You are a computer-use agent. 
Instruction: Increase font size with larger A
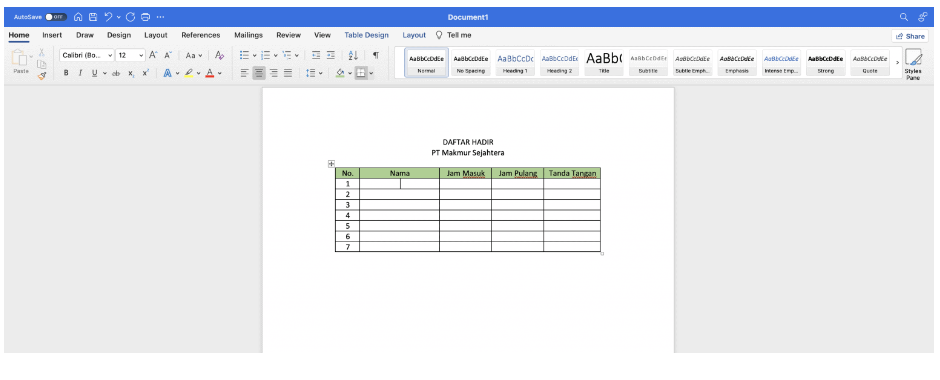click(x=153, y=55)
